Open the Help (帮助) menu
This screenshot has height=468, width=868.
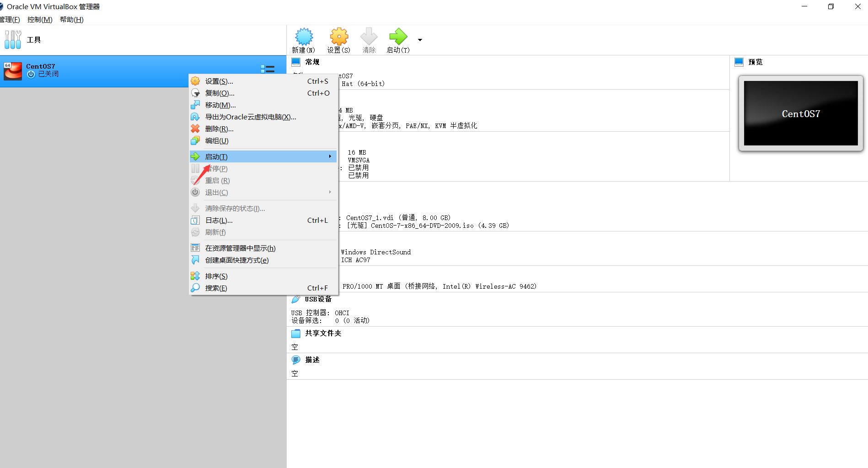(x=72, y=20)
